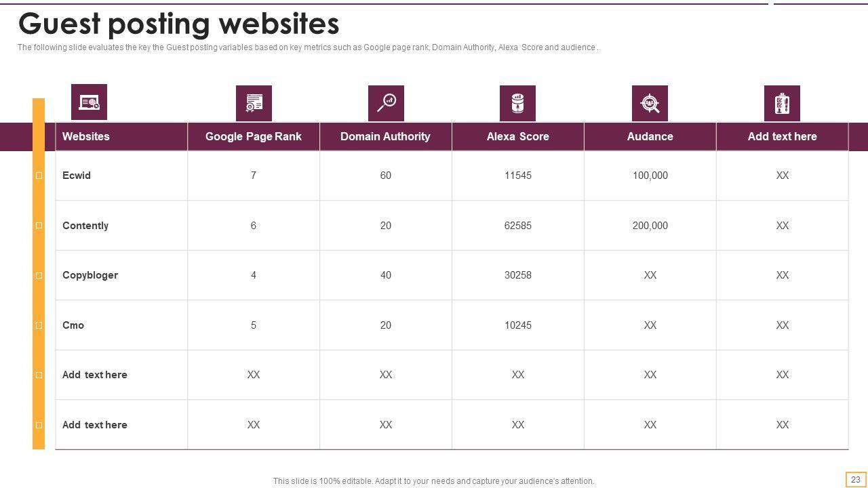Screen dimensions: 868x488
Task: Click the Alexa Score header cell
Action: tap(517, 136)
